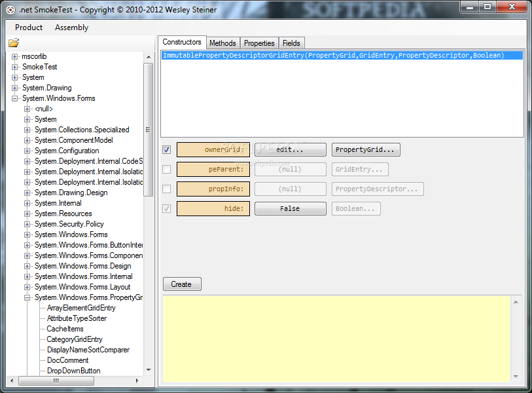Click the ownerGrid: parameter label
The height and width of the screenshot is (393, 532).
(213, 149)
